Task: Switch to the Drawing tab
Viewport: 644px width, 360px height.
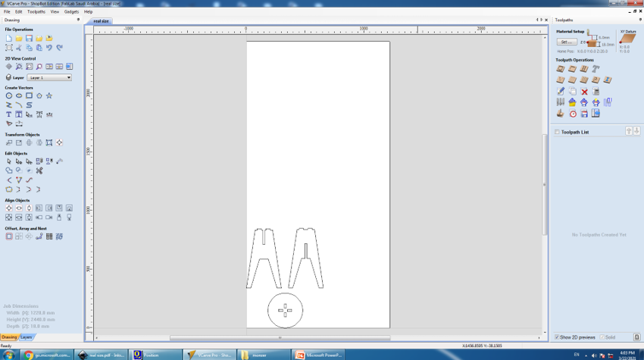Action: (9, 337)
